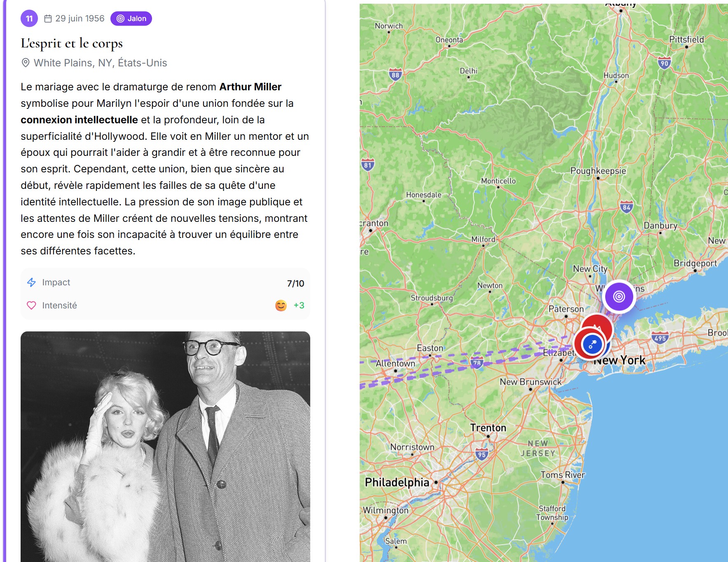728x562 pixels.
Task: Click the Stafford Township label on the map
Action: tap(552, 513)
